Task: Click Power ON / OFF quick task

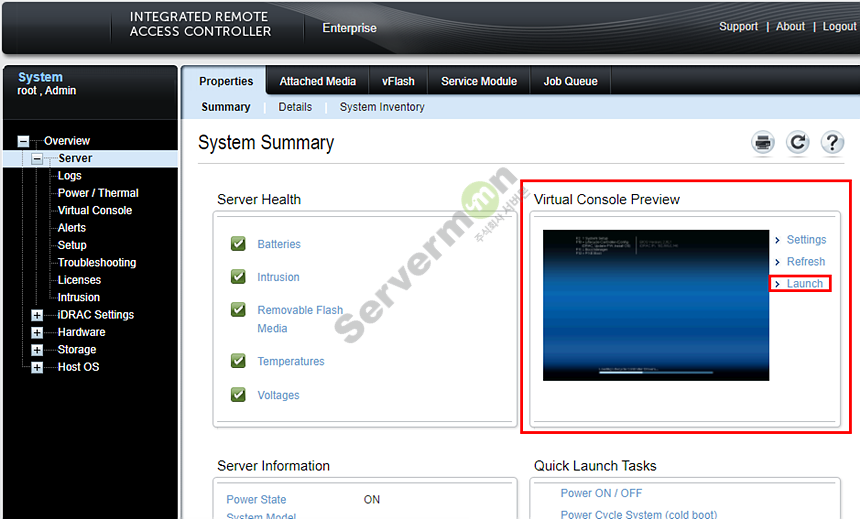Action: click(601, 493)
